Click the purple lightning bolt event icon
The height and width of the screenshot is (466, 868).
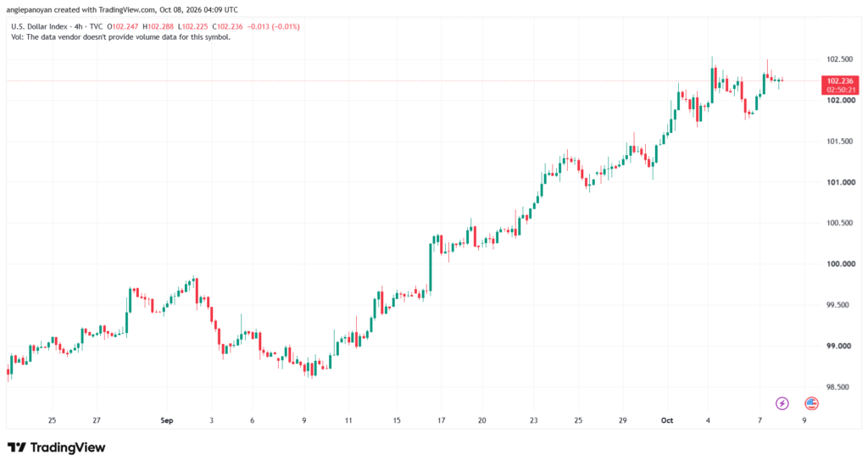(x=782, y=403)
